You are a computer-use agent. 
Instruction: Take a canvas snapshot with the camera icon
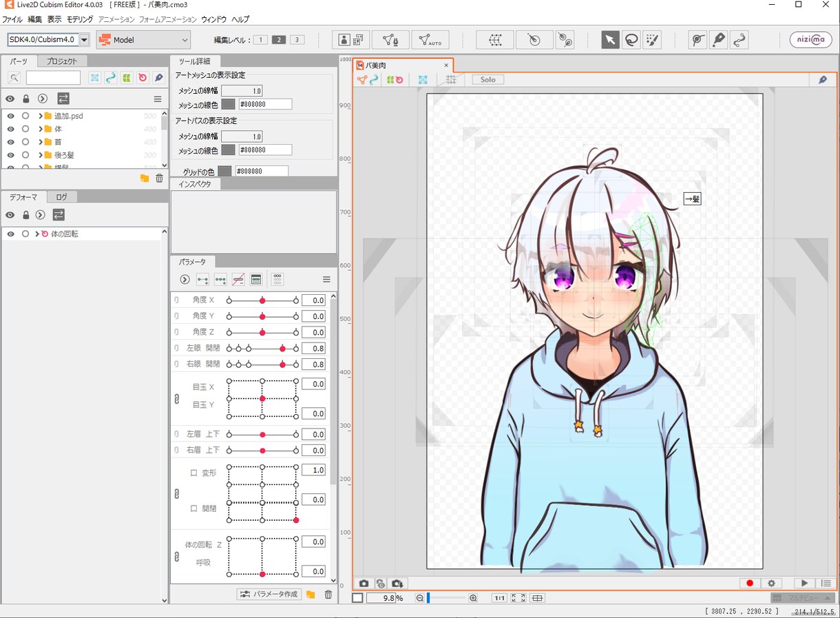[x=364, y=584]
